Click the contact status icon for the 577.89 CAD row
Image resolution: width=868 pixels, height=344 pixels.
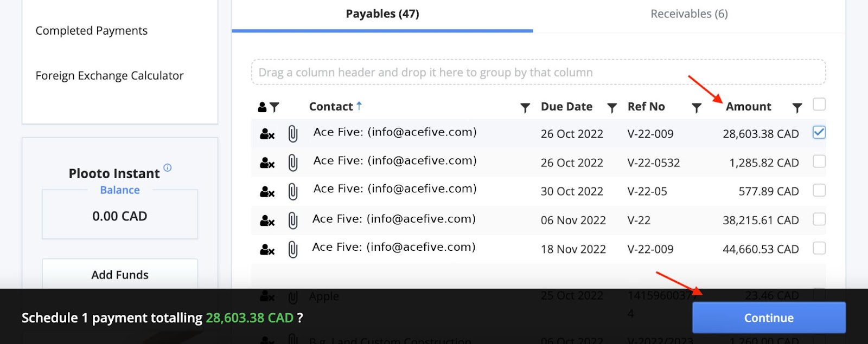[x=267, y=192]
